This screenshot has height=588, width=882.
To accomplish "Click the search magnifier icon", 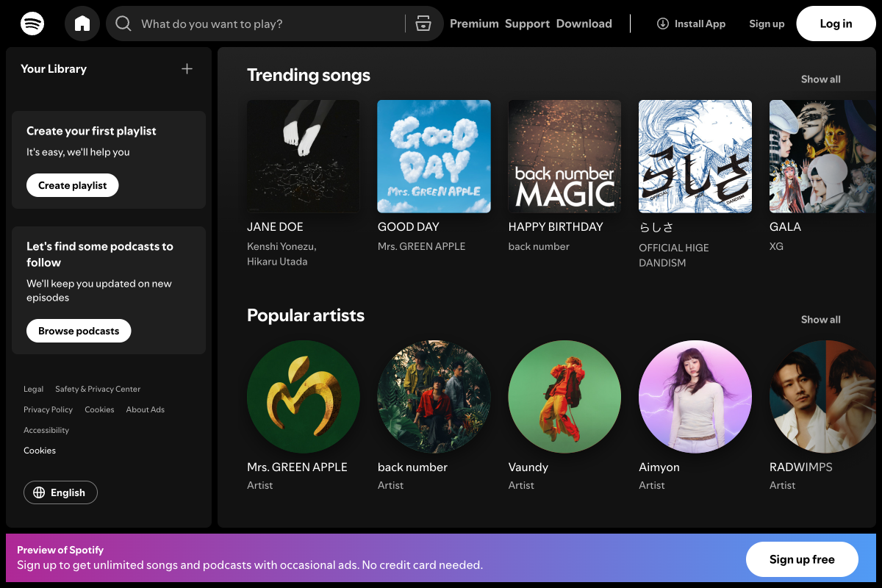I will click(x=124, y=24).
